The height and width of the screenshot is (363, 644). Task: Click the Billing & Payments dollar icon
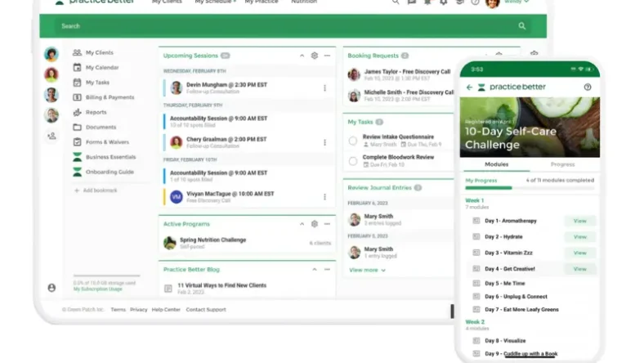[77, 97]
